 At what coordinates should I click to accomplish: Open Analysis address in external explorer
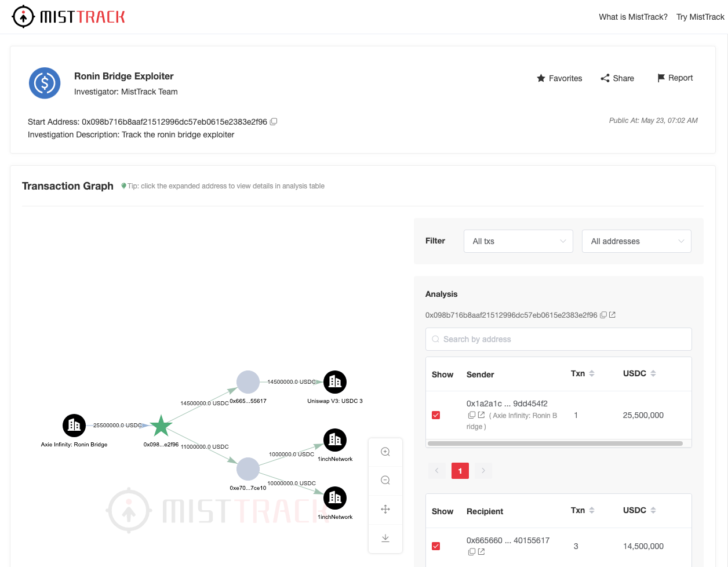[612, 315]
